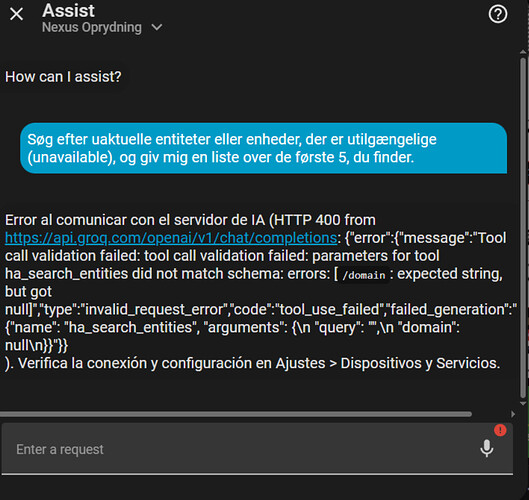Expand the Nexus Oprydning pipeline dropdown

pos(102,27)
